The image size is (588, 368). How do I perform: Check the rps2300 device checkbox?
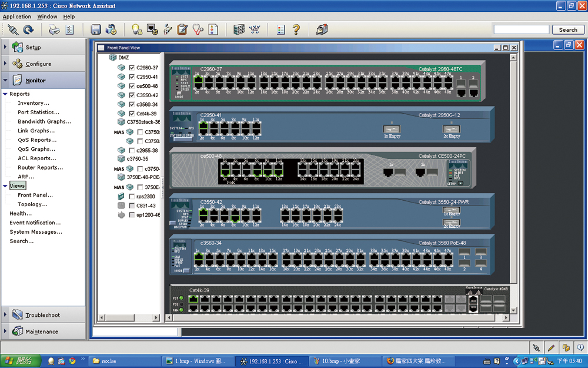[x=132, y=197]
